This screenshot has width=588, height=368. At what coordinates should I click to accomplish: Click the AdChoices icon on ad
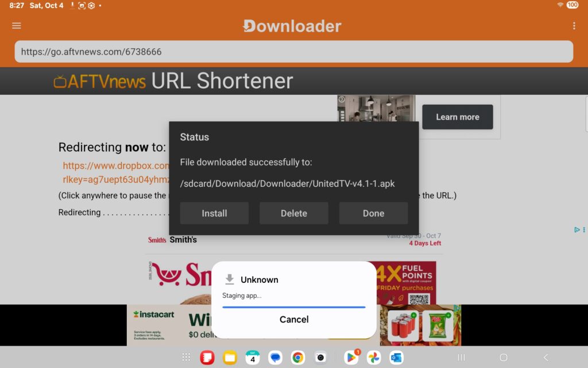577,229
